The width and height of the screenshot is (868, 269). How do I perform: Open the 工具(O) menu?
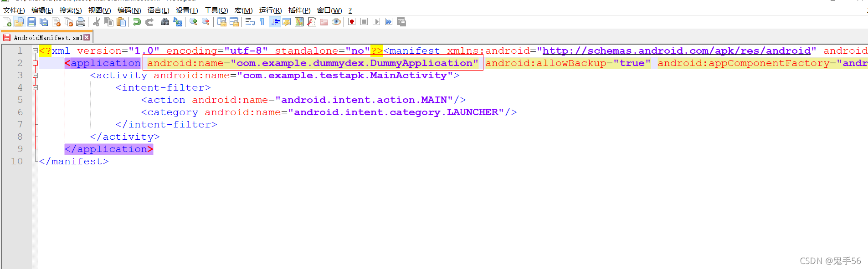(216, 10)
